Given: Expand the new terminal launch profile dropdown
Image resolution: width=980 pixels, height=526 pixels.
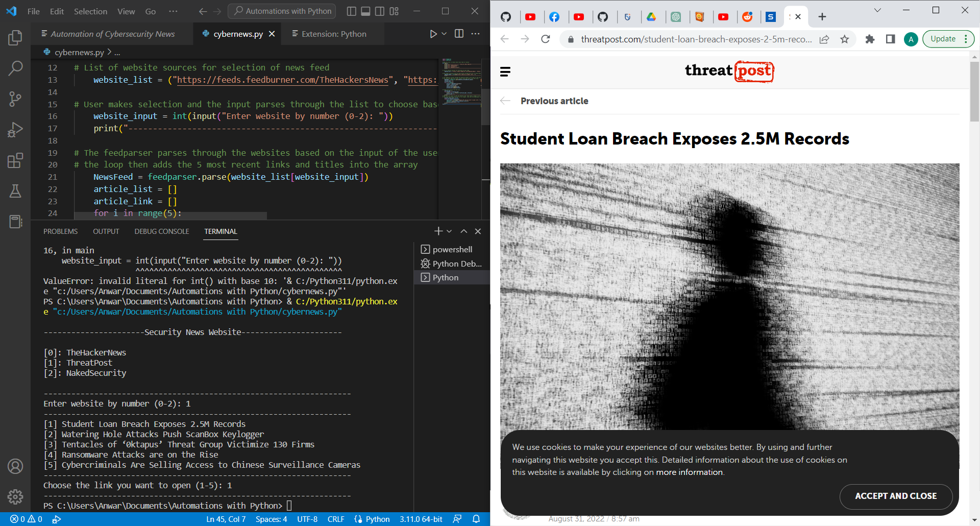Looking at the screenshot, I should click(449, 231).
